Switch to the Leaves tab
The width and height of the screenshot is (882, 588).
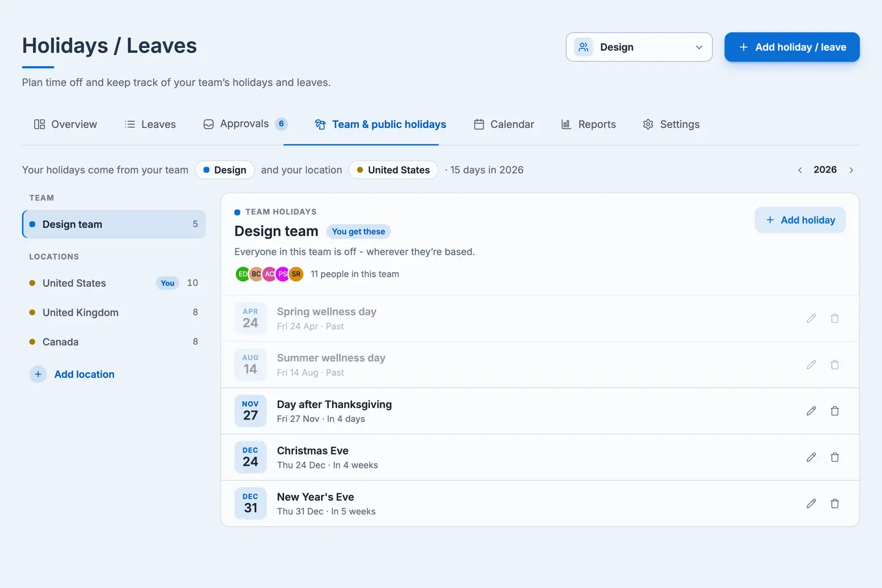pyautogui.click(x=150, y=124)
